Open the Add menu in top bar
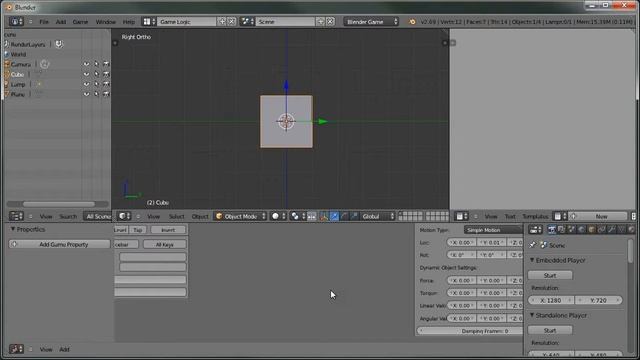 tap(61, 22)
